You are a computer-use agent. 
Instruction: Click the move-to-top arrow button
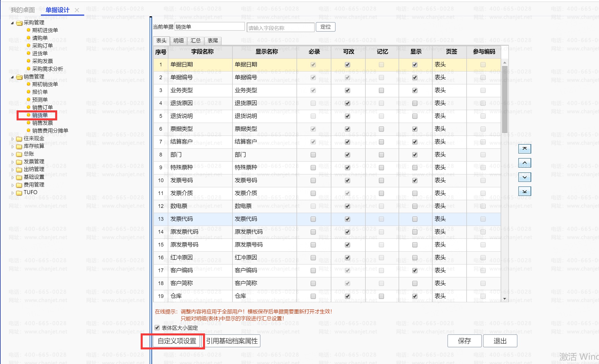click(x=524, y=149)
